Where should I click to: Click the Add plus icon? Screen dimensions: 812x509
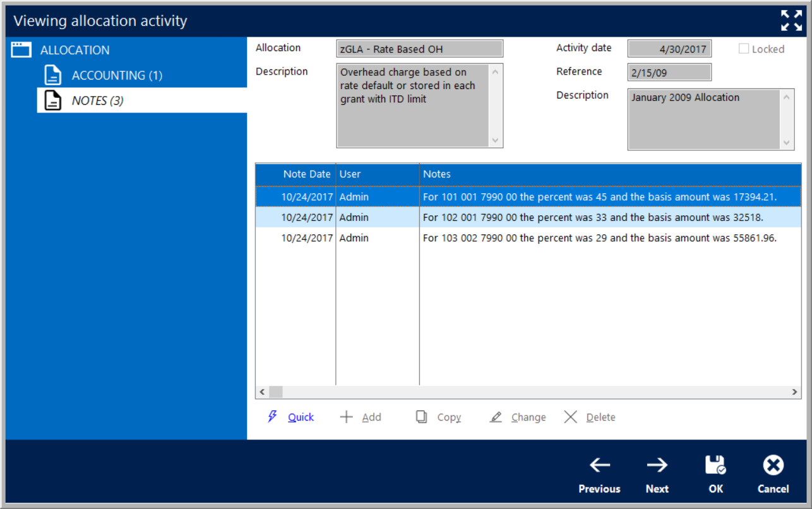click(x=347, y=417)
